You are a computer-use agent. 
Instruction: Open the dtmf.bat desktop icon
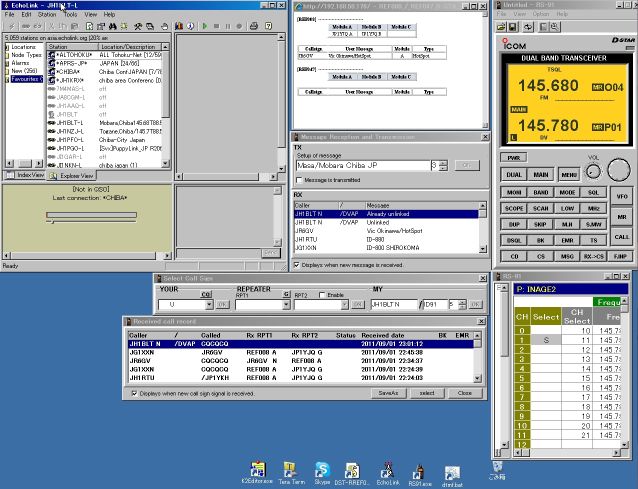coord(452,470)
